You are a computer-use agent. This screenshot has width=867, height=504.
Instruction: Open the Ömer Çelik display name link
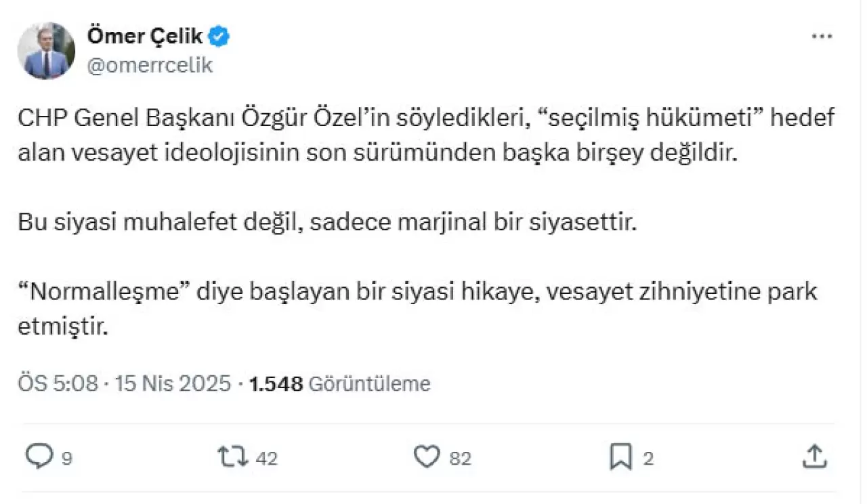point(145,37)
